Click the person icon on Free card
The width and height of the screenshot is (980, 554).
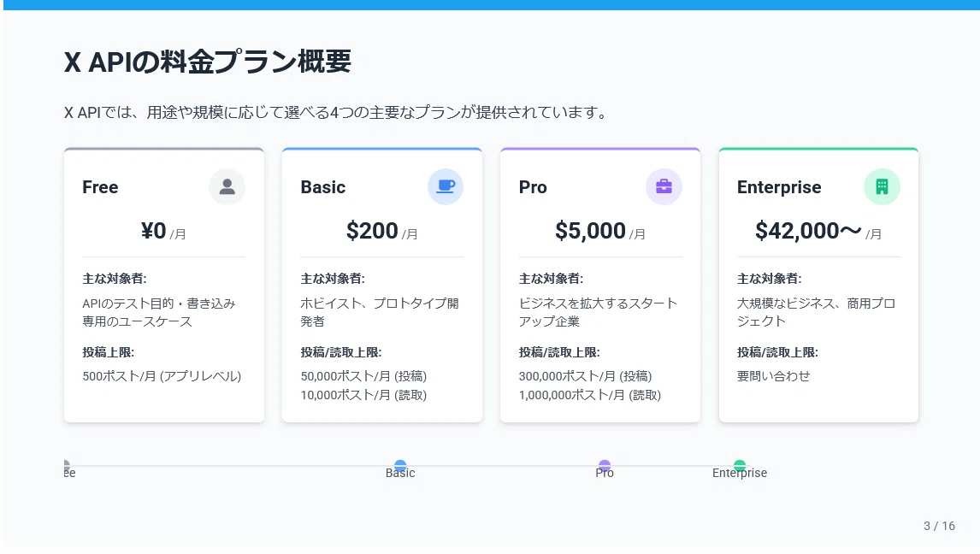[x=227, y=186]
